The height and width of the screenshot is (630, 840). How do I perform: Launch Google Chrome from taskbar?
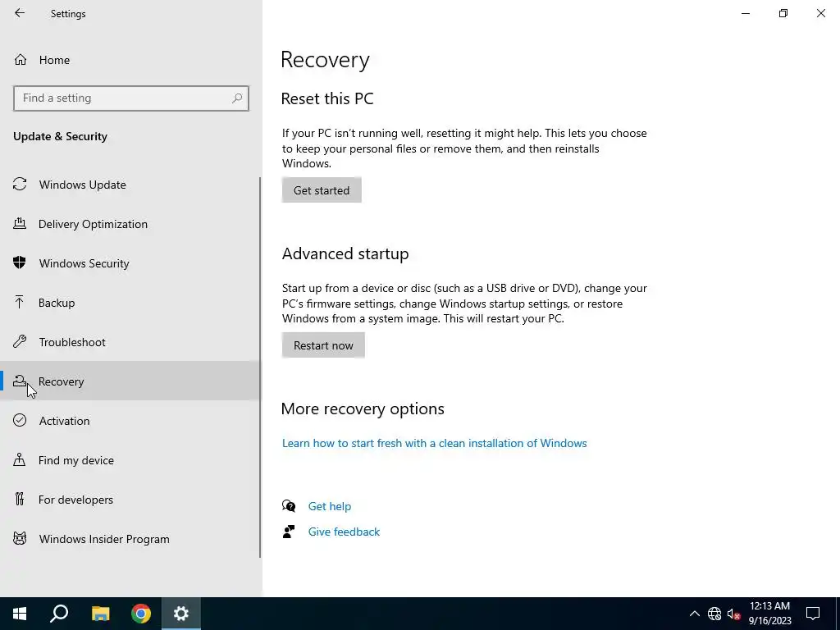(141, 614)
